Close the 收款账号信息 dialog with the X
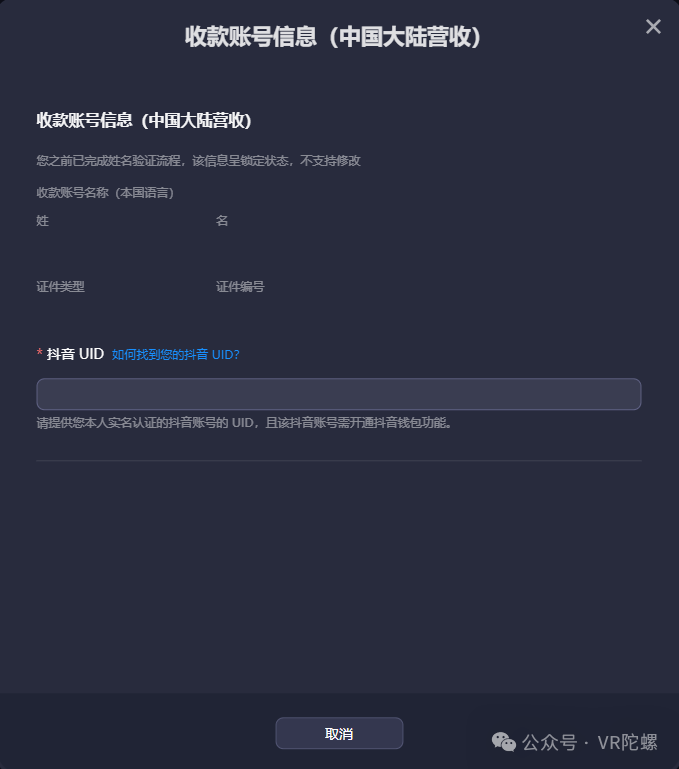This screenshot has height=769, width=679. tap(653, 26)
